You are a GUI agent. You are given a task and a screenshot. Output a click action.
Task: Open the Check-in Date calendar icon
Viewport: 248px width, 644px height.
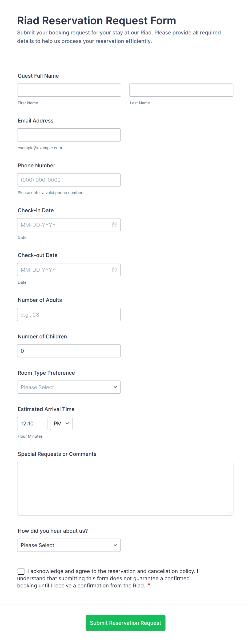pyautogui.click(x=114, y=225)
